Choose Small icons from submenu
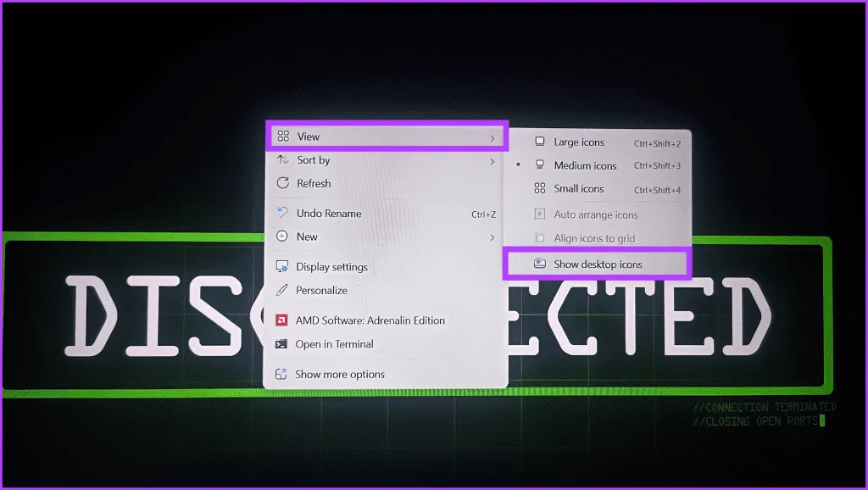868x490 pixels. tap(579, 189)
